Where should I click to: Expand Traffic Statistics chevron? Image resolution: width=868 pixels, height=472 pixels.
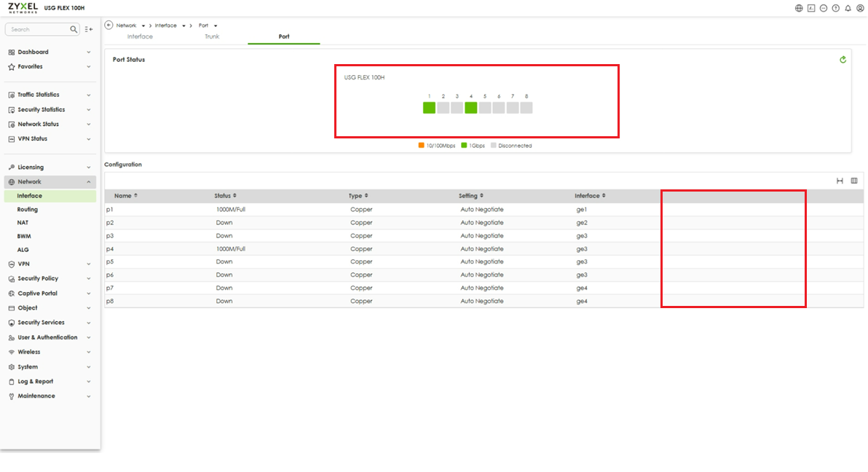pyautogui.click(x=89, y=95)
